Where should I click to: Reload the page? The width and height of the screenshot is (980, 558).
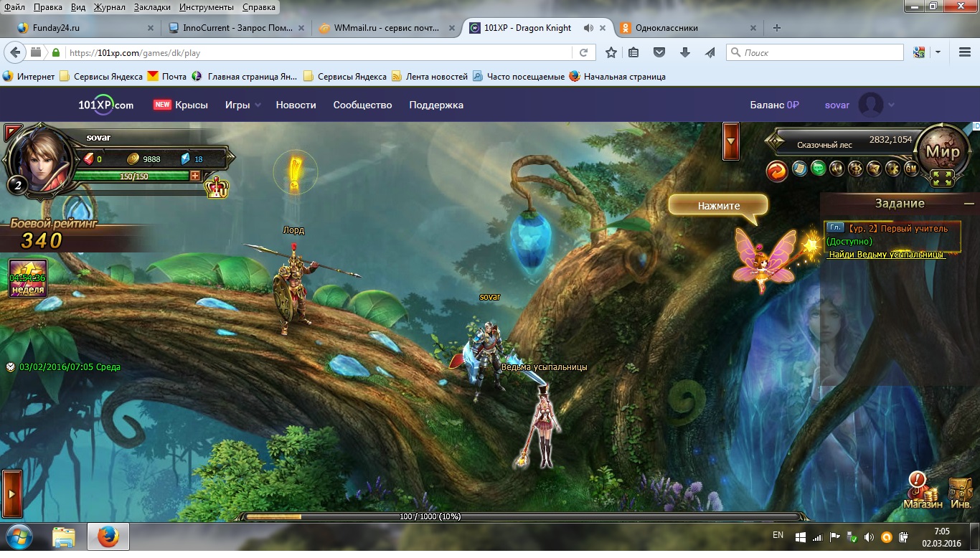583,52
